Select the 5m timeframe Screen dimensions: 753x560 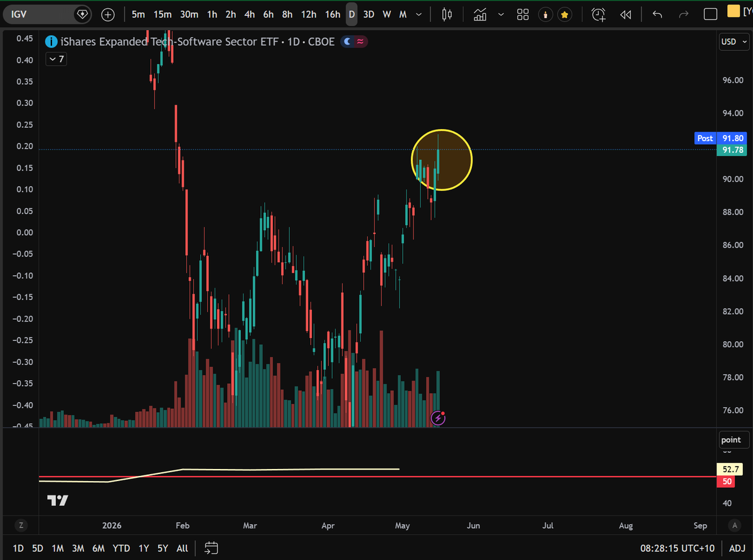[138, 14]
